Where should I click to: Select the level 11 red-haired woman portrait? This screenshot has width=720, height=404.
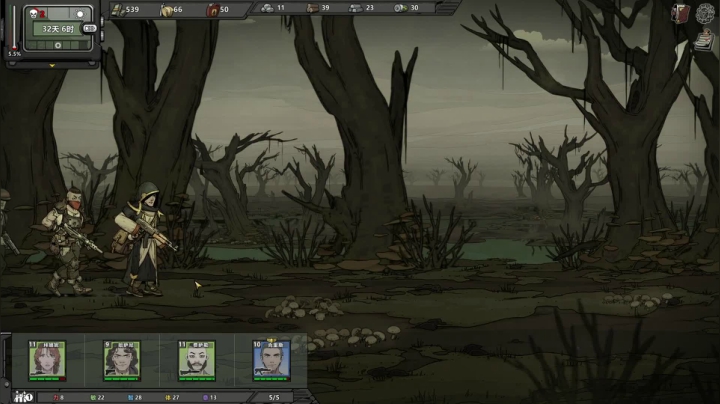(x=47, y=360)
